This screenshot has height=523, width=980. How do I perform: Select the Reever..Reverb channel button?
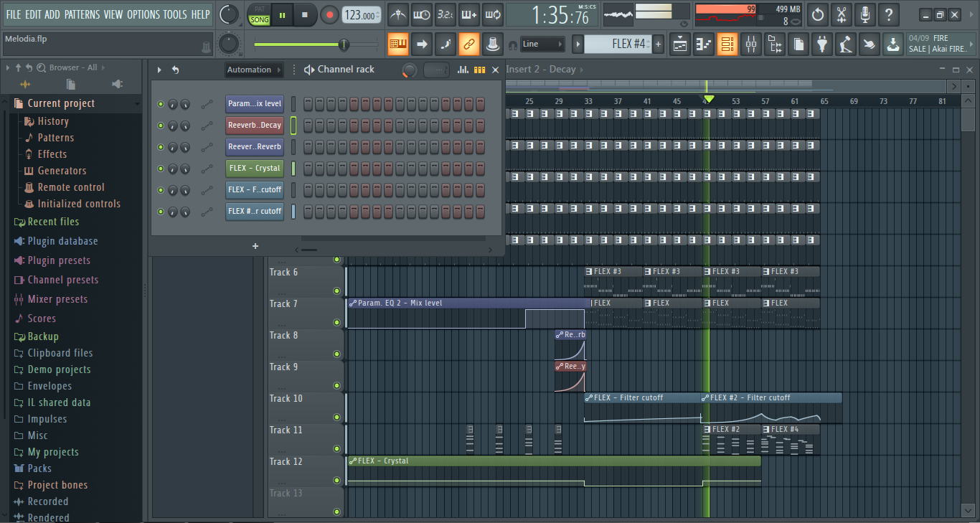click(255, 147)
